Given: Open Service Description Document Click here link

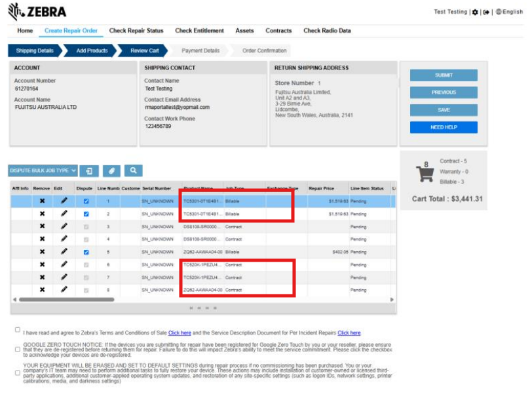Looking at the screenshot, I should click(349, 332).
